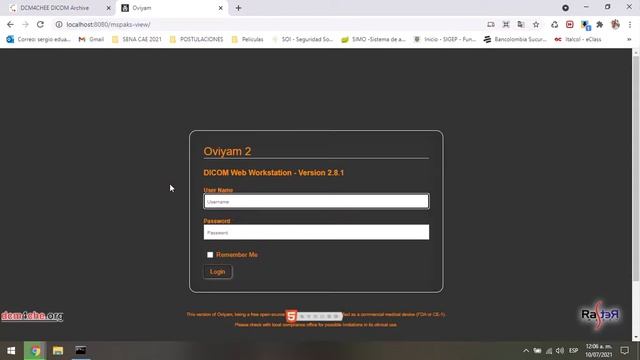This screenshot has height=360, width=640.
Task: Click the sync/recycle extension icon
Action: coord(554,24)
